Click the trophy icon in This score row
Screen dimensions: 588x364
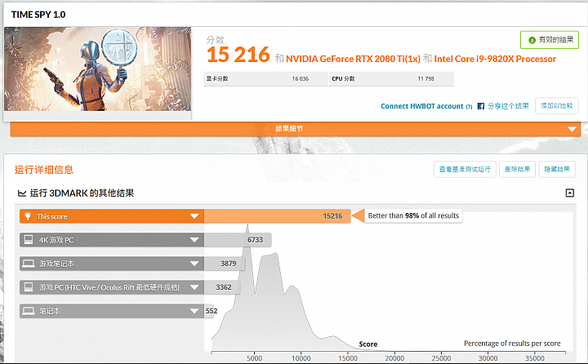click(28, 216)
